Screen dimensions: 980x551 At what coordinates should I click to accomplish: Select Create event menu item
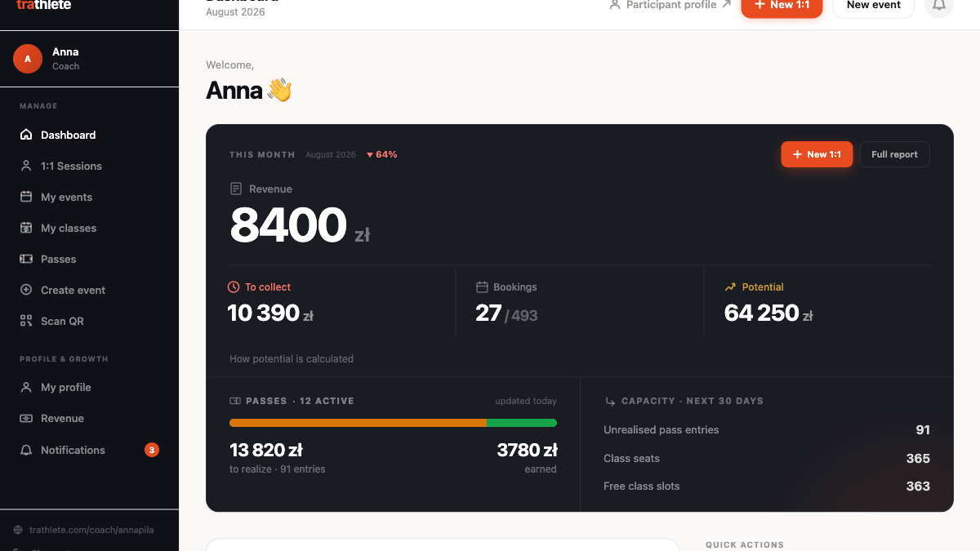pos(89,290)
